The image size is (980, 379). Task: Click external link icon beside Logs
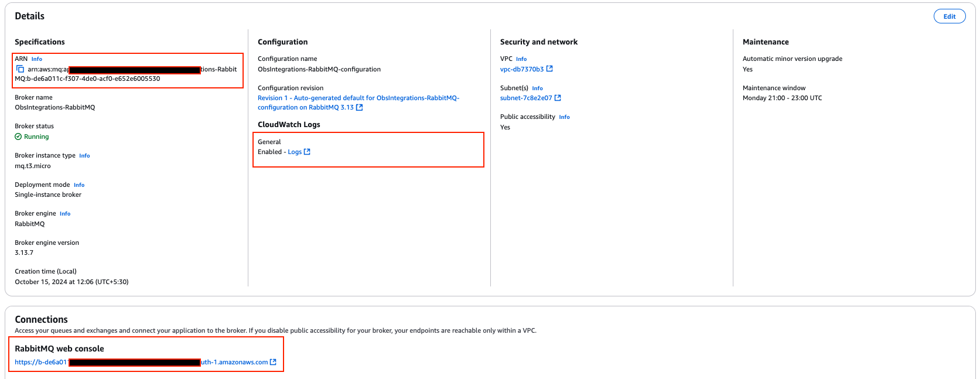(307, 152)
